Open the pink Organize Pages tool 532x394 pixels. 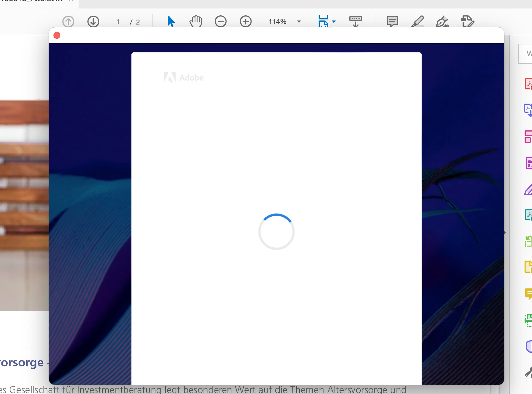(x=528, y=137)
